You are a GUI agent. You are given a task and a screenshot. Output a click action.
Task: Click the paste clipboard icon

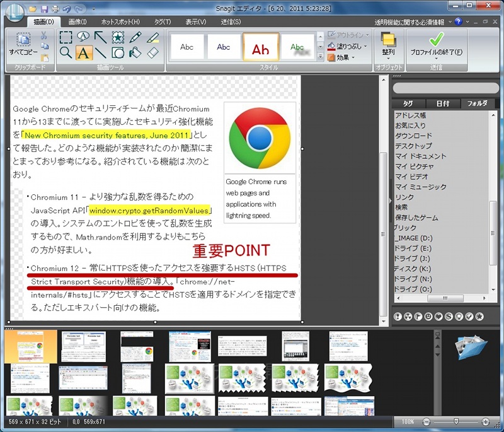[44, 58]
